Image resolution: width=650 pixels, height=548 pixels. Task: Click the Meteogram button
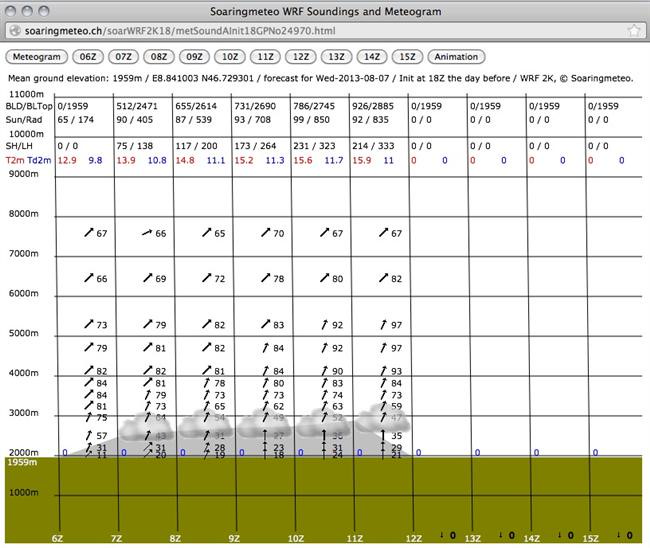[x=36, y=57]
